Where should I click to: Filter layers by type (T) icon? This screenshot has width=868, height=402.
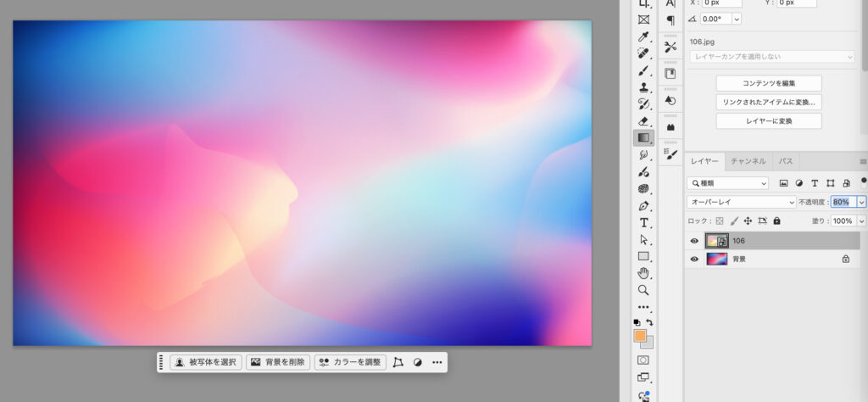815,183
